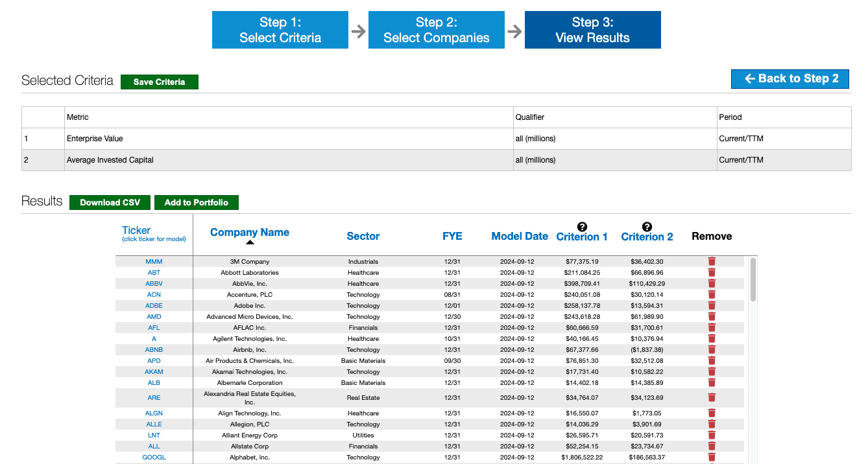Remove 3M Company with its trash icon
Image resolution: width=868 pixels, height=464 pixels.
point(712,262)
